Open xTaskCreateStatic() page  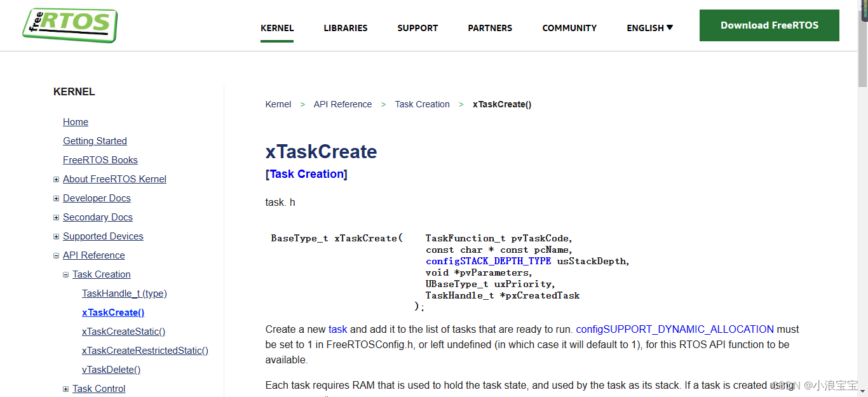(124, 332)
